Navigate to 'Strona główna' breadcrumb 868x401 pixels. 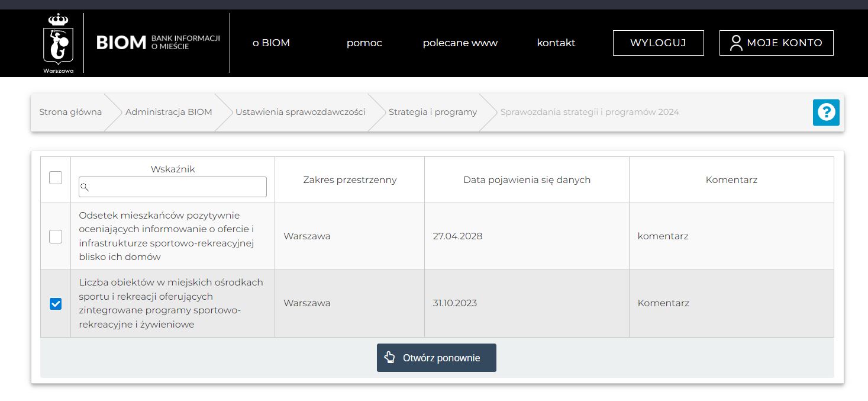[x=70, y=112]
